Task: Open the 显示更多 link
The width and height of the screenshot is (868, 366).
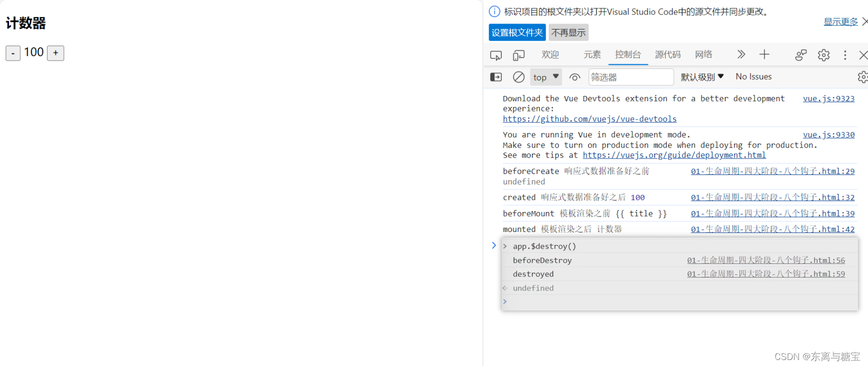Action: coord(841,21)
